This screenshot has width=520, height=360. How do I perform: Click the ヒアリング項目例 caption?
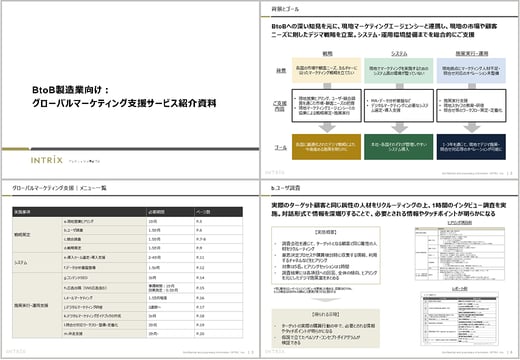coord(460,223)
